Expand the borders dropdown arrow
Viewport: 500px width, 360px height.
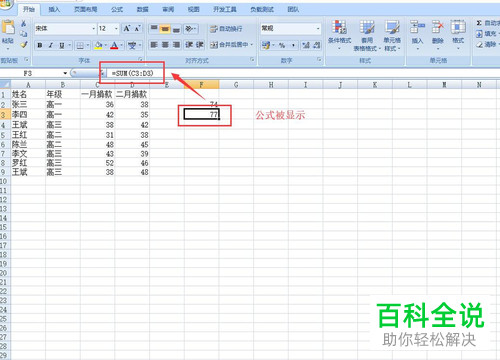[x=88, y=45]
